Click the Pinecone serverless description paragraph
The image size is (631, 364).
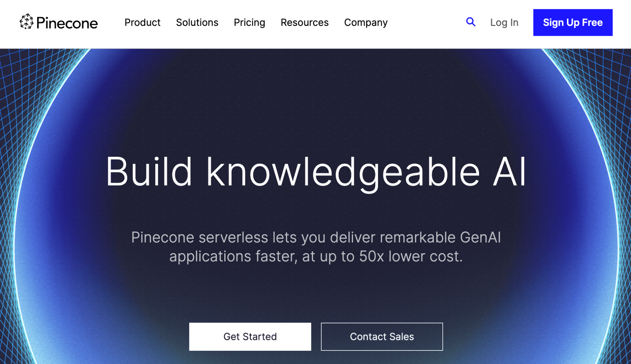pyautogui.click(x=316, y=247)
